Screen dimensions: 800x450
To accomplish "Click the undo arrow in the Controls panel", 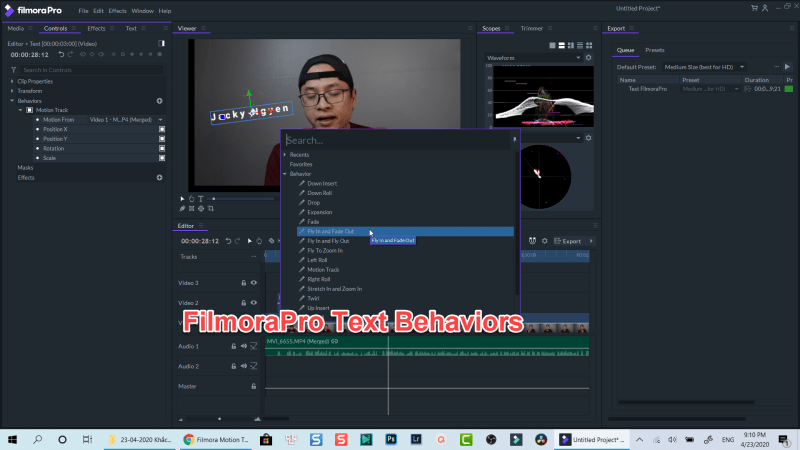I will click(60, 54).
